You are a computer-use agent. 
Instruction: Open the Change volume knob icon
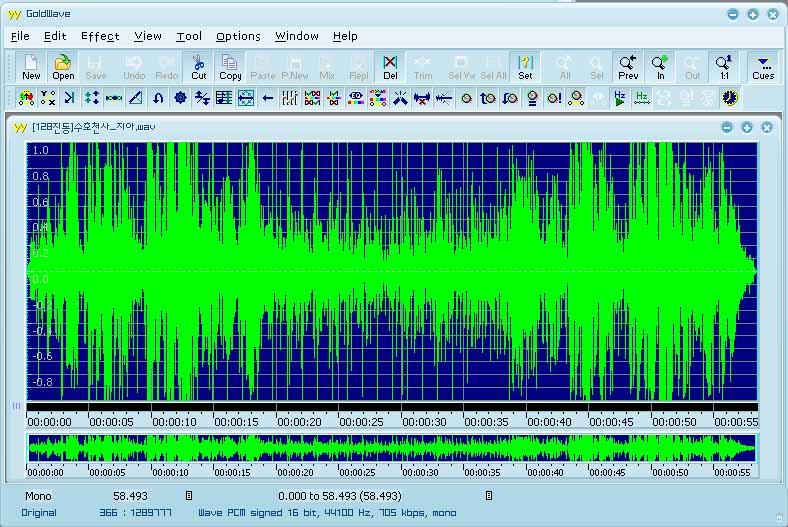click(x=466, y=98)
